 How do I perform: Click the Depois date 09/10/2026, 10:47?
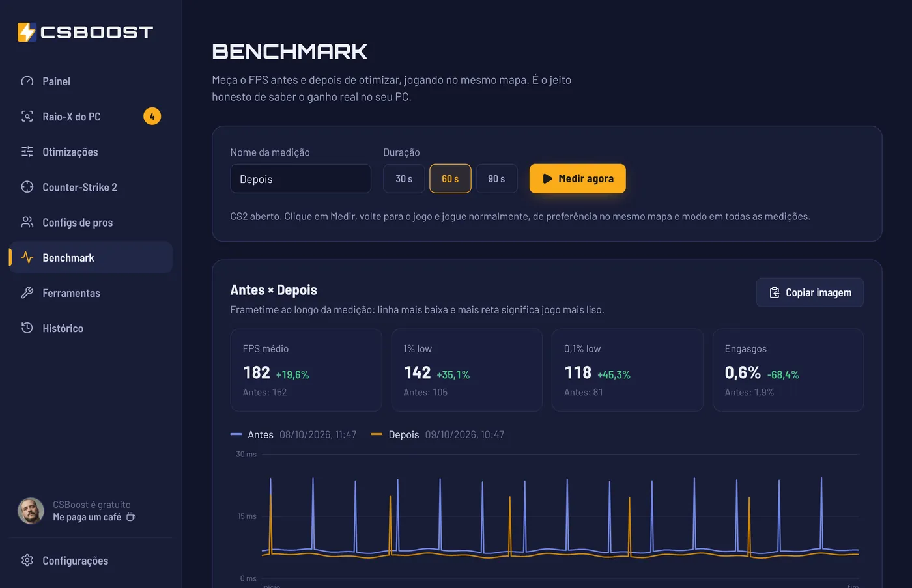tap(464, 434)
